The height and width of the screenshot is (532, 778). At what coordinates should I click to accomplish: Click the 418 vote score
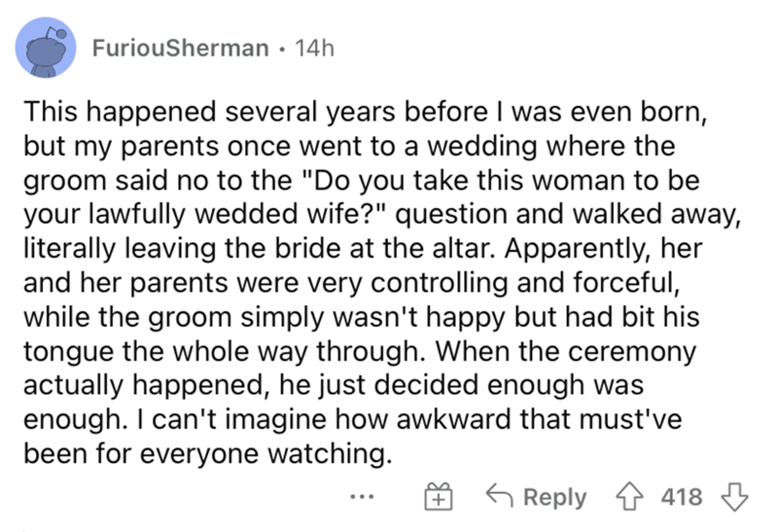click(681, 496)
